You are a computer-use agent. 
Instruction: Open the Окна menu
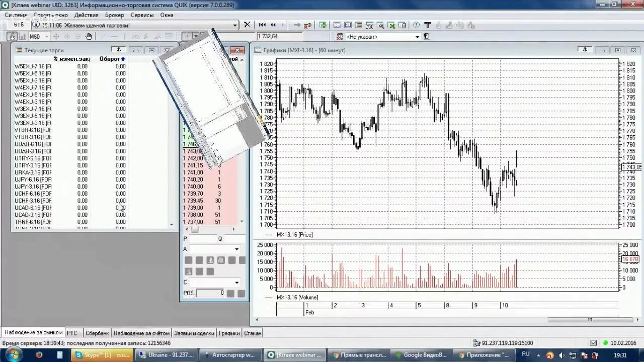pos(167,15)
